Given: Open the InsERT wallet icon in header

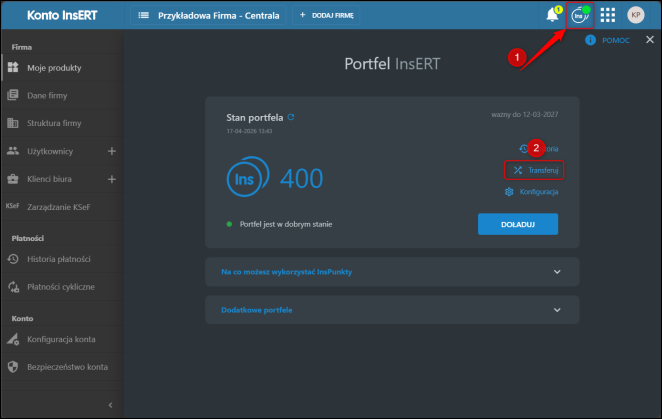Looking at the screenshot, I should coord(580,16).
